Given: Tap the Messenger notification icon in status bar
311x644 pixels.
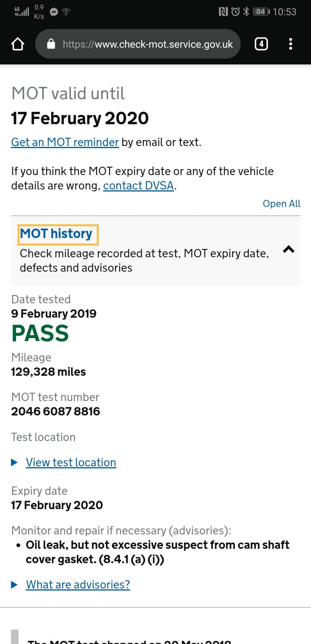Looking at the screenshot, I should point(54,12).
